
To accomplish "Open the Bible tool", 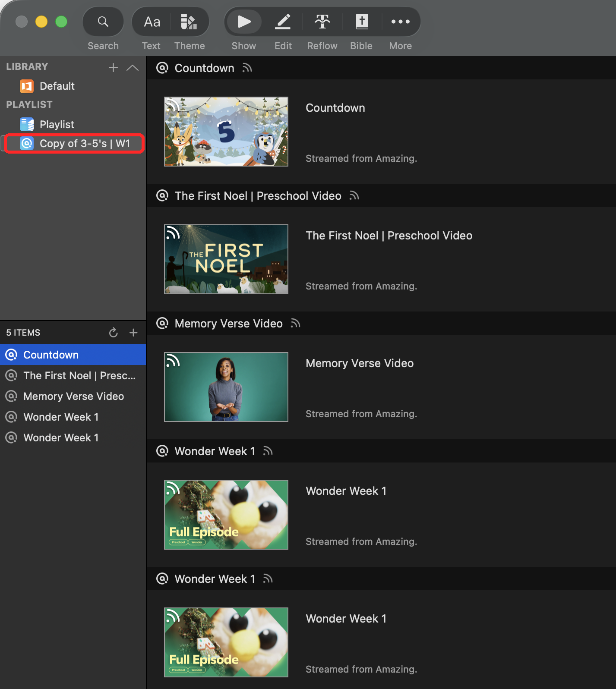I will tap(362, 22).
